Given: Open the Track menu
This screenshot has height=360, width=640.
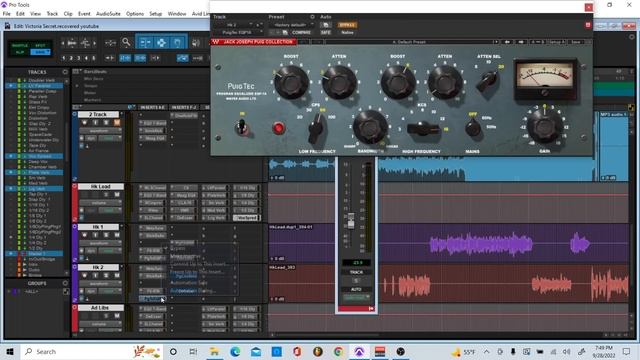Looking at the screenshot, I should click(52, 13).
